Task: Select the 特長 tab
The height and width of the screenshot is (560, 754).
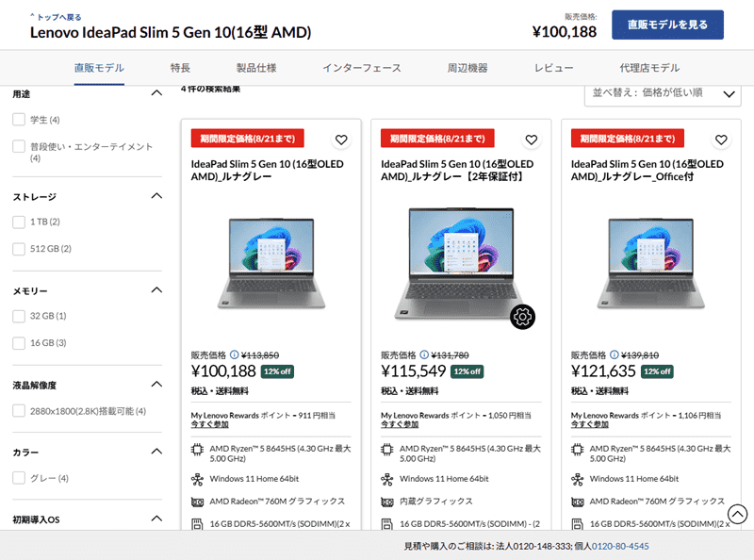Action: coord(180,68)
